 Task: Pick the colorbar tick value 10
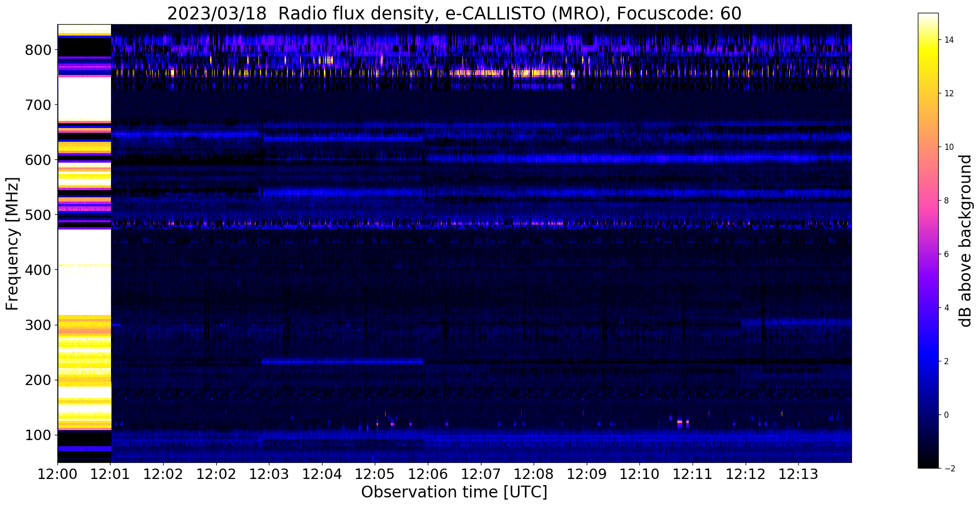click(949, 147)
